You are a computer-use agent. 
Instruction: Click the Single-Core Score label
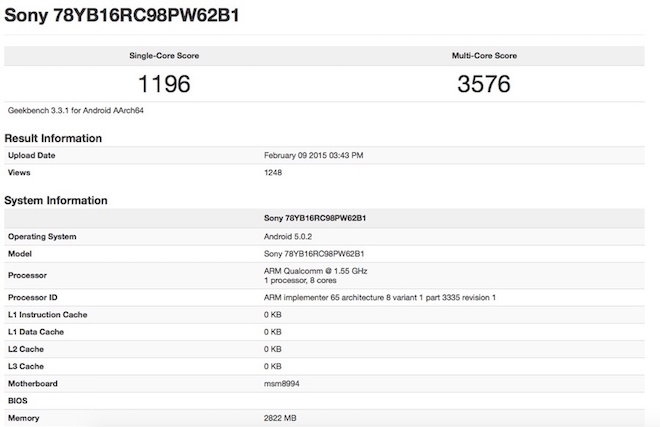pyautogui.click(x=164, y=56)
